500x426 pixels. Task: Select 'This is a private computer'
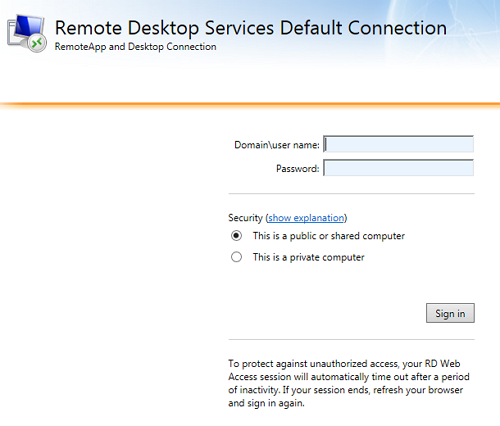(x=236, y=257)
